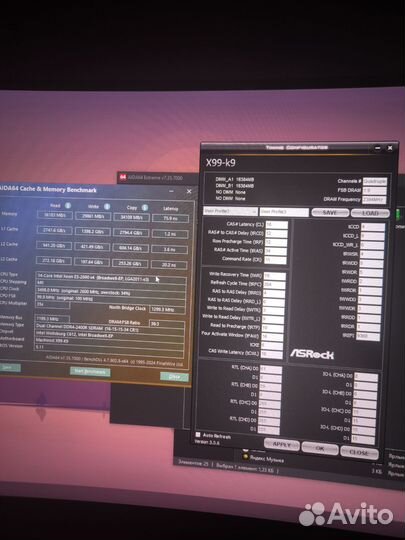Click the Copy info icon in AIDA64 benchmark
This screenshot has width=405, height=540.
145,207
